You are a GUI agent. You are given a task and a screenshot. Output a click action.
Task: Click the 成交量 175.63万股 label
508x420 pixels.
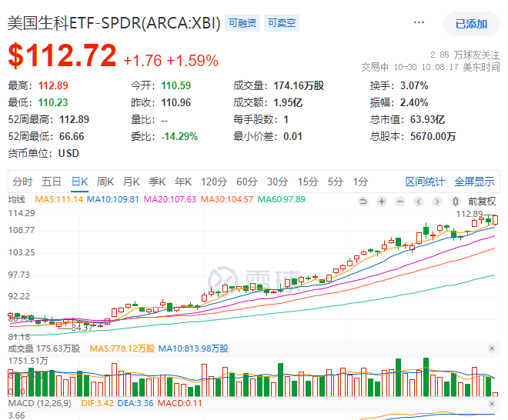pyautogui.click(x=44, y=348)
